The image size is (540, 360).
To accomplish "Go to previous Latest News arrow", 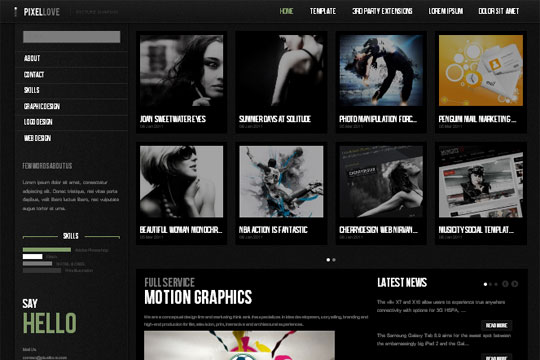I will [505, 284].
